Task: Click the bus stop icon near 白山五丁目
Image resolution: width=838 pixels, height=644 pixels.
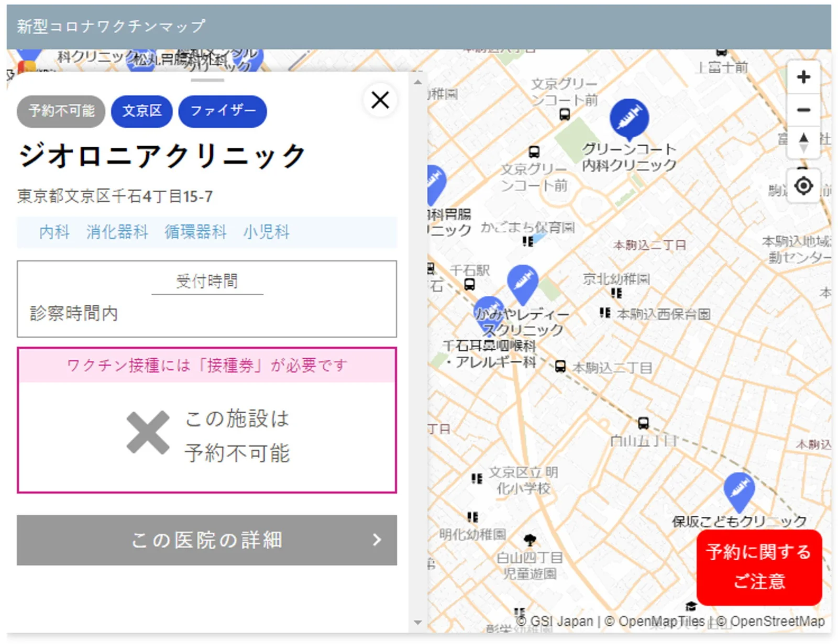Action: 643,423
